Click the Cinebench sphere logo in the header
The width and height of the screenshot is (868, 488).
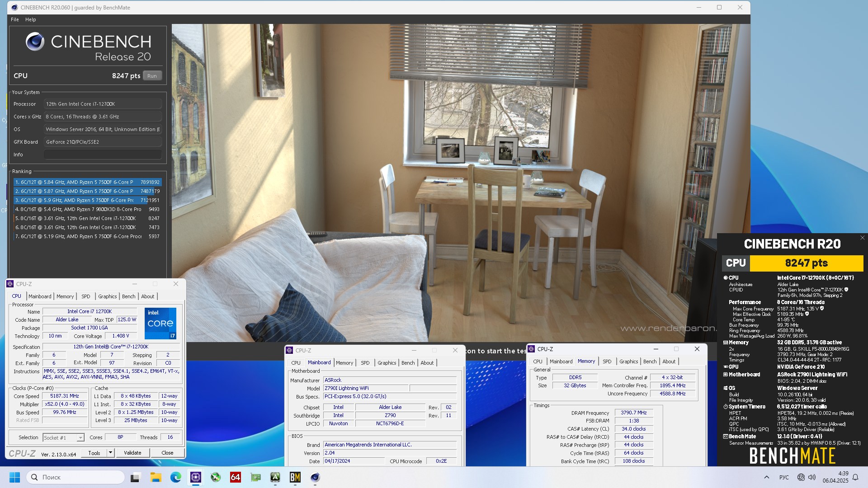click(x=35, y=42)
